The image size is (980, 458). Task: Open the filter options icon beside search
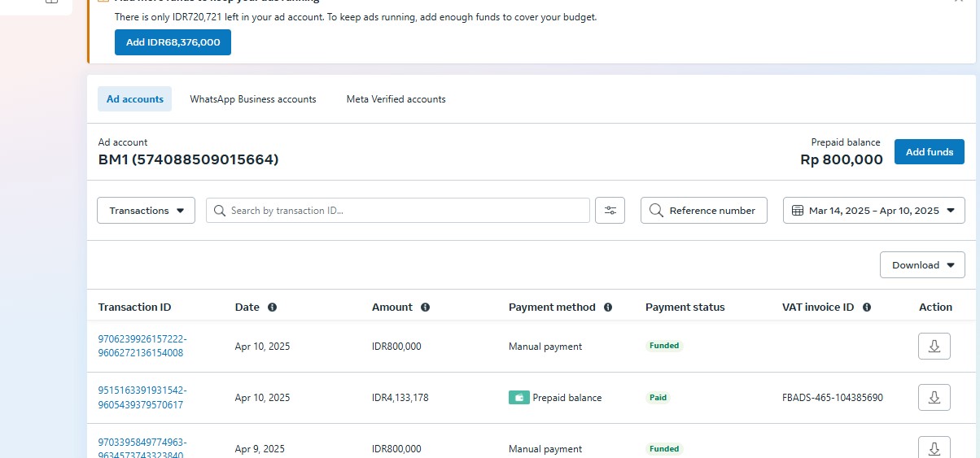(x=610, y=211)
